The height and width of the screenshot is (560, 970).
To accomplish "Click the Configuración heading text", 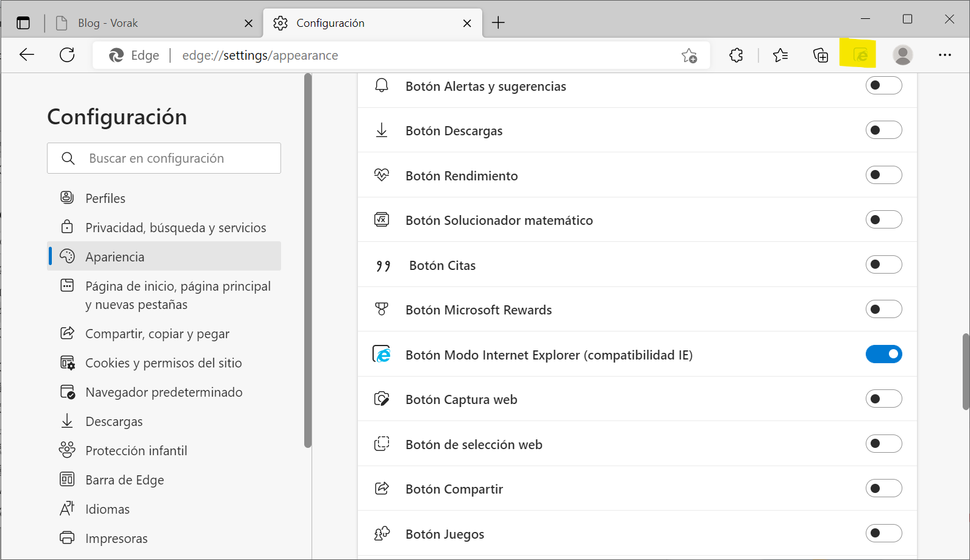I will (x=117, y=116).
